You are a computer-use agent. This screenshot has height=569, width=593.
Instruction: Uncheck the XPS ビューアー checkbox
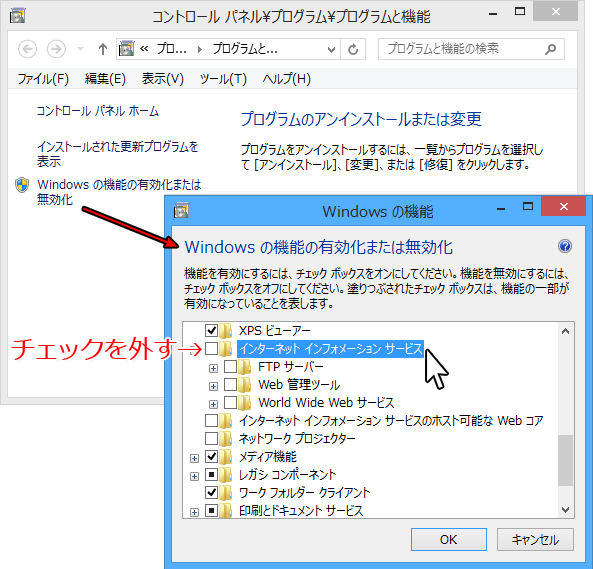211,330
